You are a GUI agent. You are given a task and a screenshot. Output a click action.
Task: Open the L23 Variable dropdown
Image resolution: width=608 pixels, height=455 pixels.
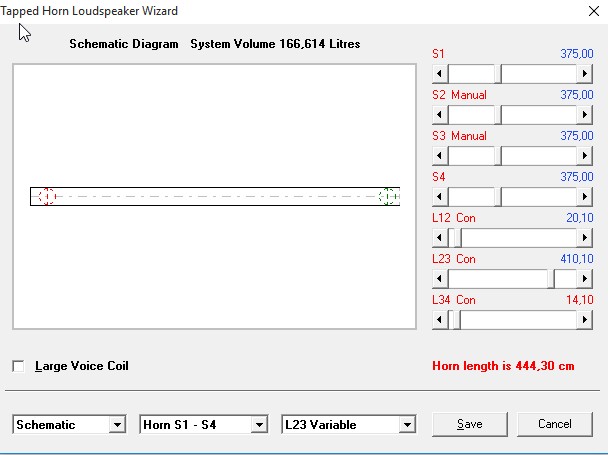point(407,424)
